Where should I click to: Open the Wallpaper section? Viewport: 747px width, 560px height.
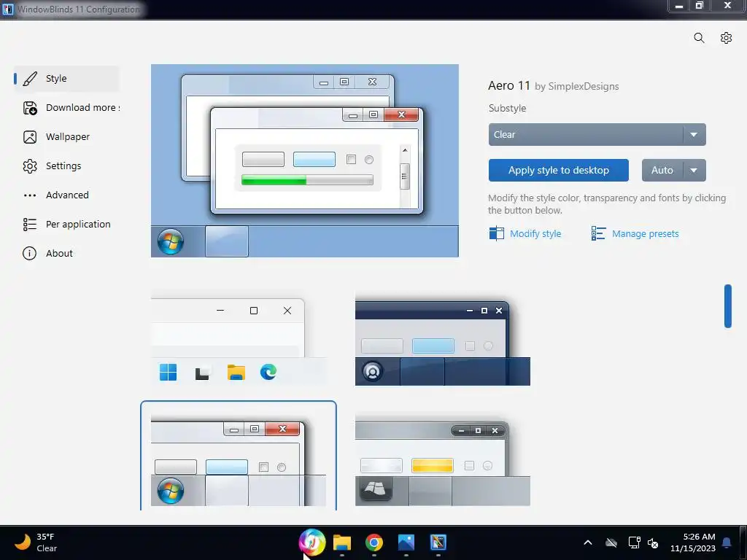click(66, 137)
